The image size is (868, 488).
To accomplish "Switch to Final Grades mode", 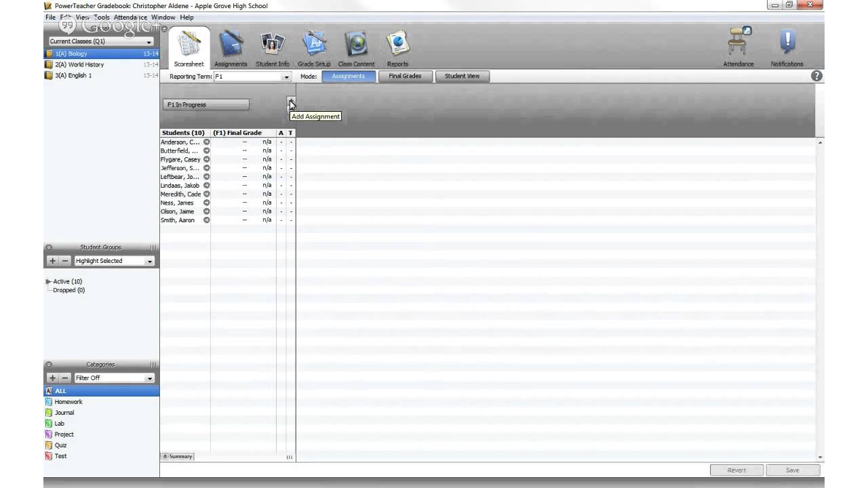I will (405, 76).
